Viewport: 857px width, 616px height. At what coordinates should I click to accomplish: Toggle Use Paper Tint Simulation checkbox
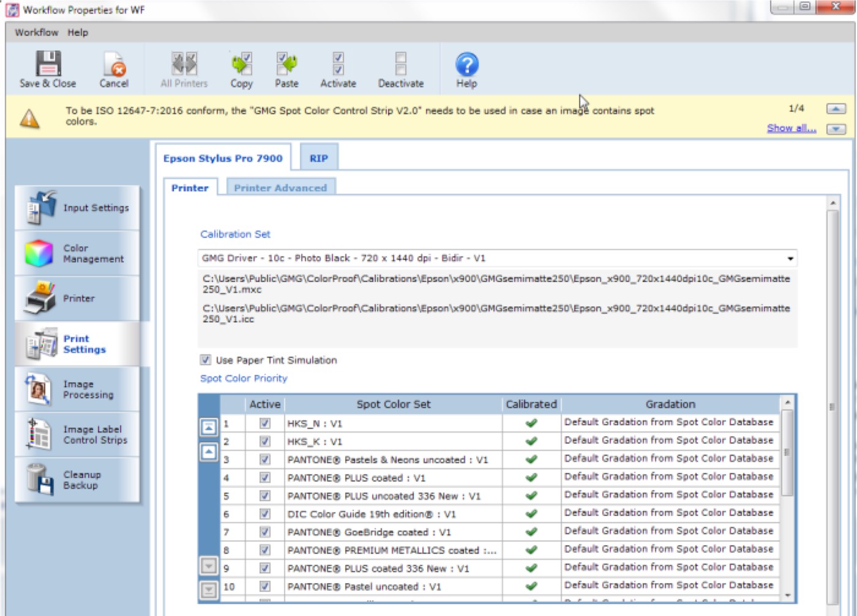tap(206, 360)
